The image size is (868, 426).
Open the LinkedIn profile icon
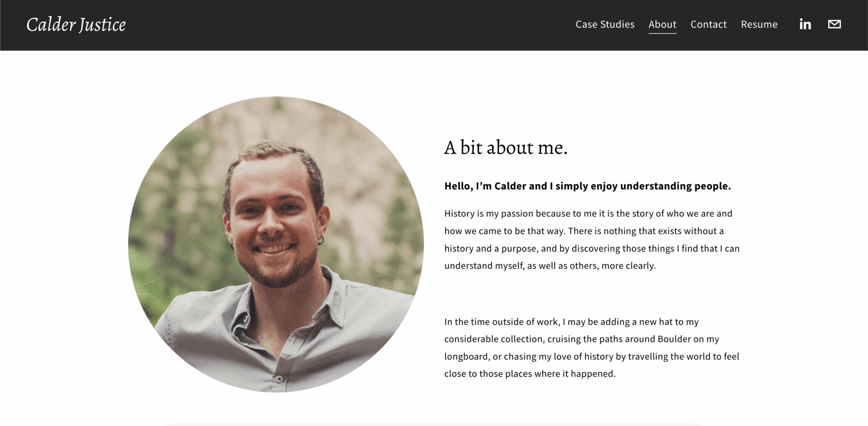click(805, 24)
